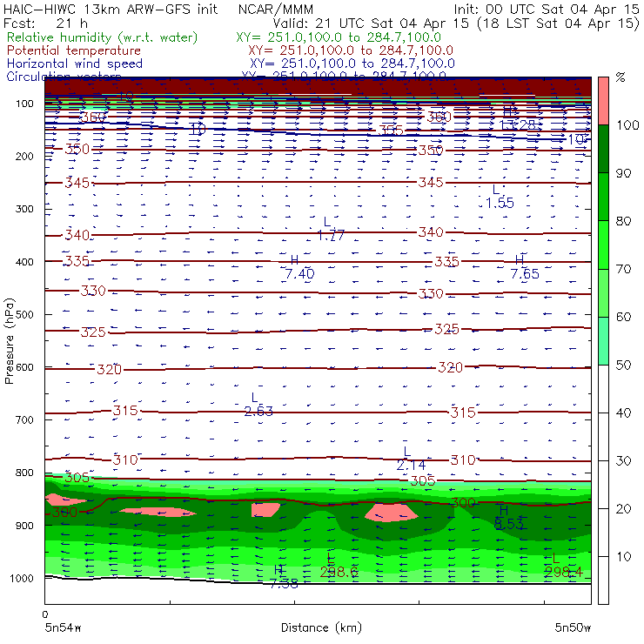Click the '1000' pressure axis tick label
Screen dimensions: 644x644
tap(22, 578)
